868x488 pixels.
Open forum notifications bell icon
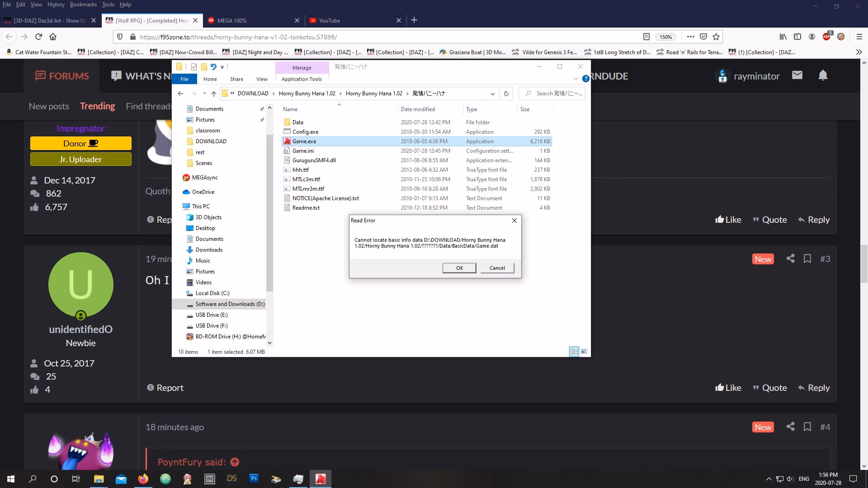click(x=823, y=75)
